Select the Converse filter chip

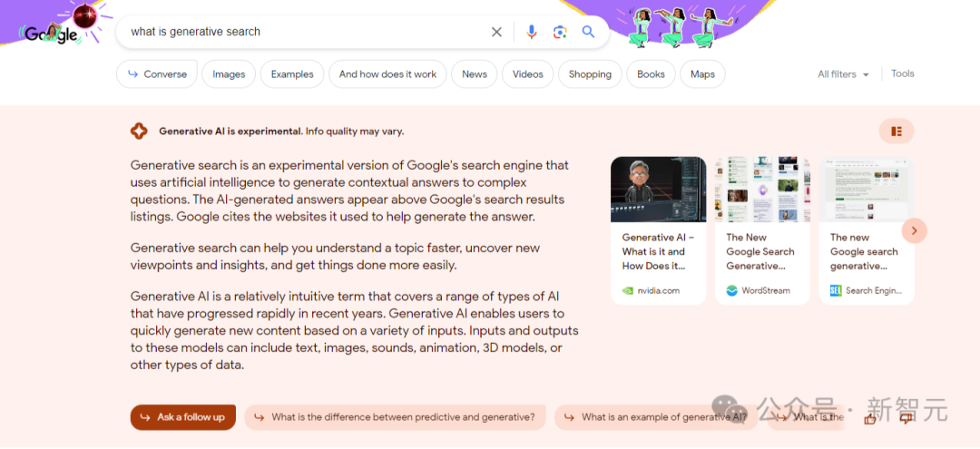click(157, 74)
